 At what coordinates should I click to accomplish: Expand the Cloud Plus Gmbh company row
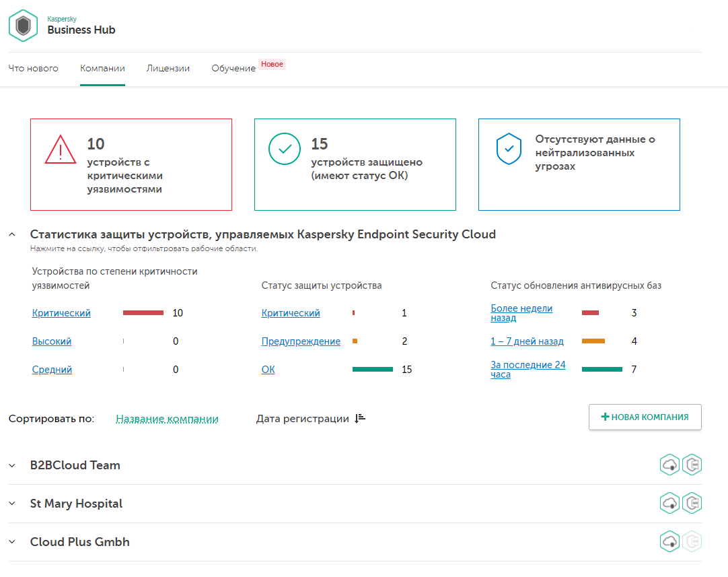click(12, 542)
